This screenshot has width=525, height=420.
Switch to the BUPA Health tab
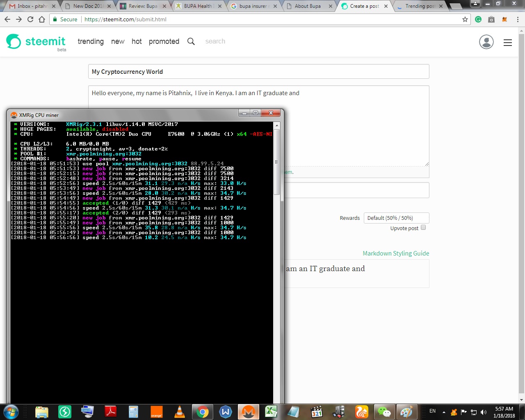point(199,6)
